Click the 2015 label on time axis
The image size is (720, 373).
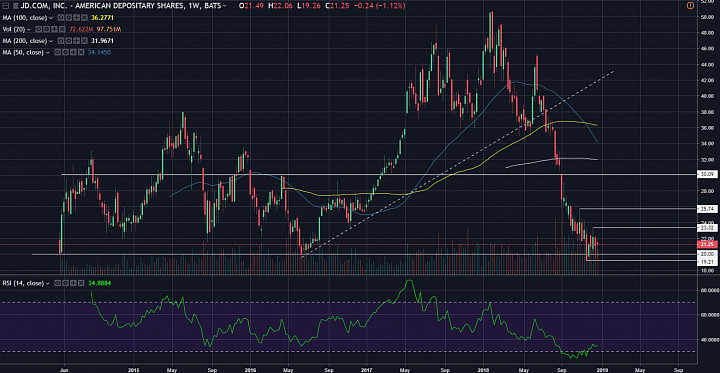[x=133, y=369]
